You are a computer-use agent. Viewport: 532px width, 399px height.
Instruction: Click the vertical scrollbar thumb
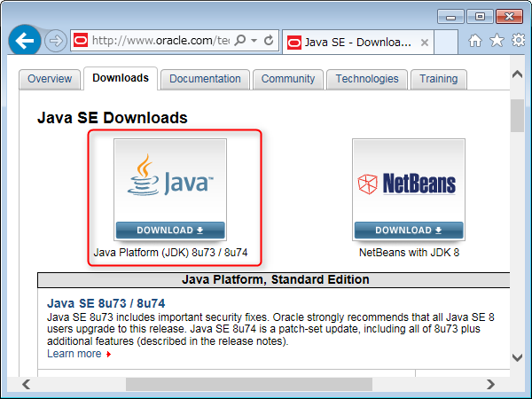click(x=517, y=115)
